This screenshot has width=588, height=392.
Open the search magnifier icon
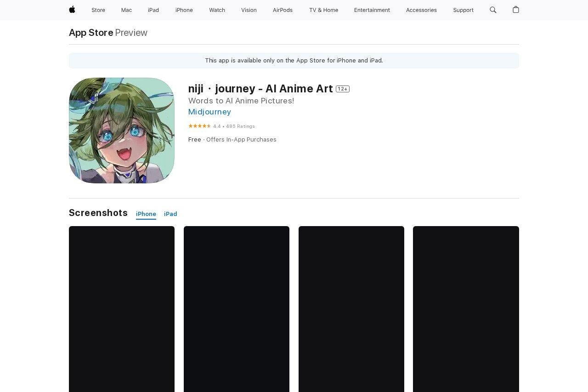[493, 10]
